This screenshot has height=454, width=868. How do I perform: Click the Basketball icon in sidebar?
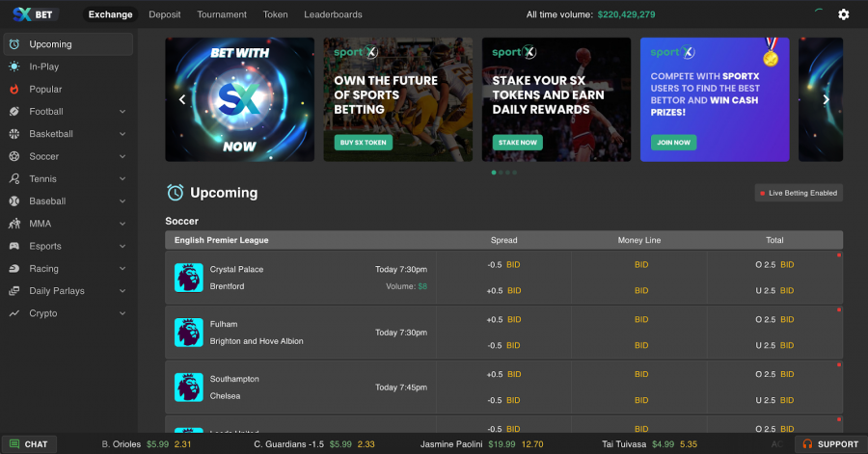tap(14, 134)
